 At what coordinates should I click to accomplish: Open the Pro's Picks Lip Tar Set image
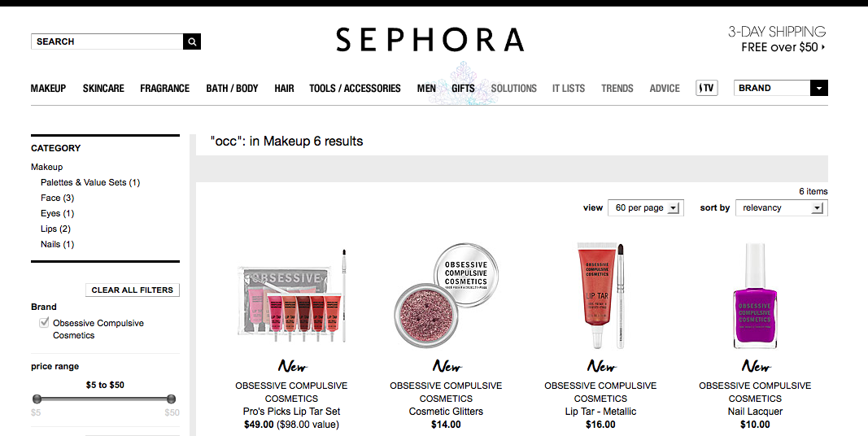pyautogui.click(x=292, y=295)
